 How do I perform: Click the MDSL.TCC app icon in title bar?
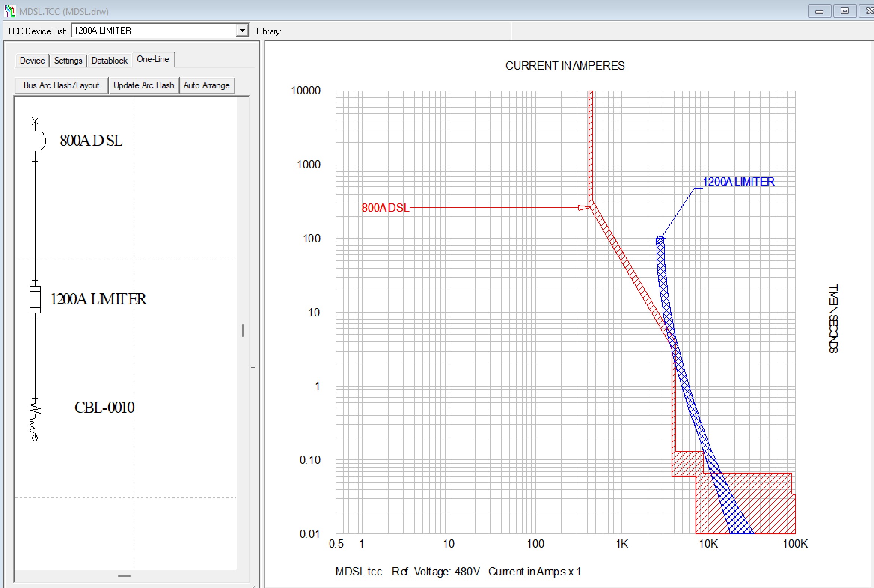(10, 11)
